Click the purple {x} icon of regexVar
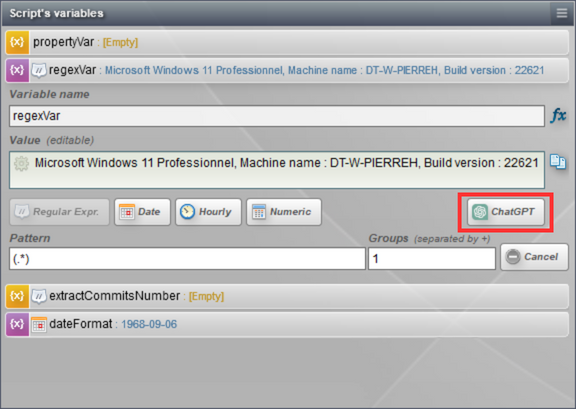The width and height of the screenshot is (576, 409). [17, 70]
